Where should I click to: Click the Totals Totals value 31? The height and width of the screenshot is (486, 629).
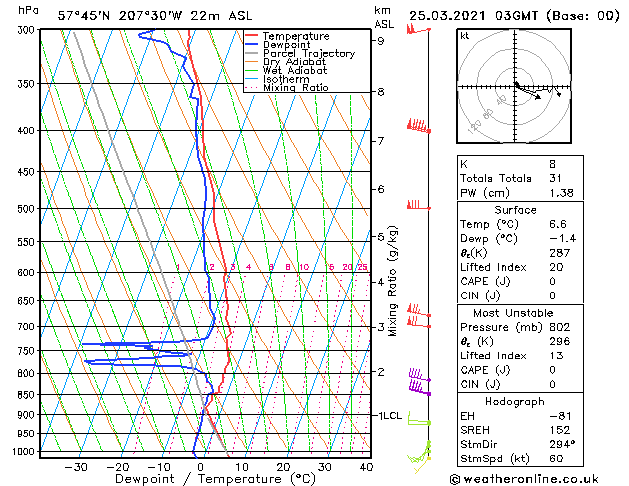coord(555,178)
